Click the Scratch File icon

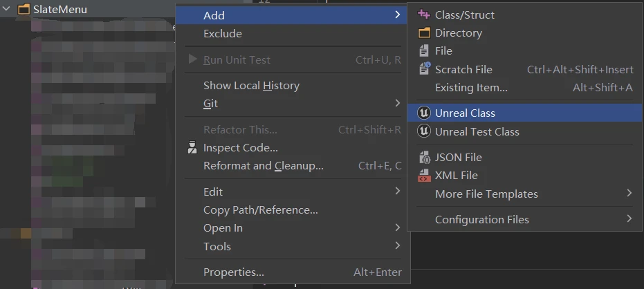pyautogui.click(x=424, y=69)
